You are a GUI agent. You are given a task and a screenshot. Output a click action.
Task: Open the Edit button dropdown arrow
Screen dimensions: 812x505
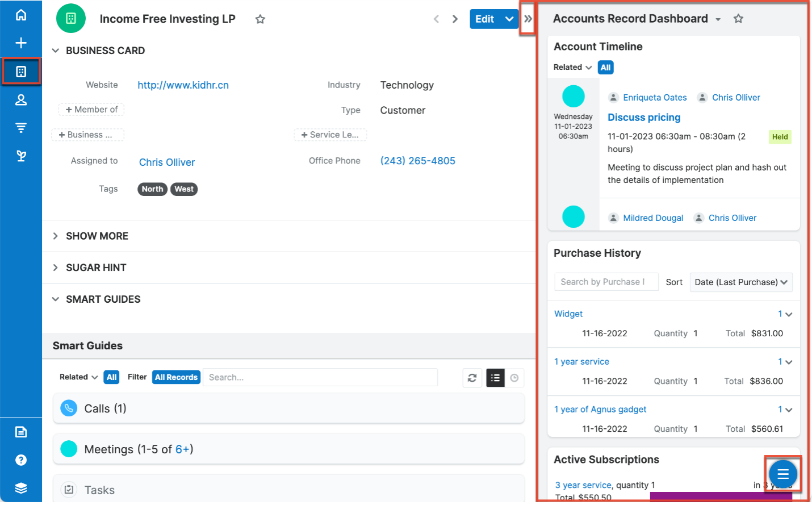[509, 19]
